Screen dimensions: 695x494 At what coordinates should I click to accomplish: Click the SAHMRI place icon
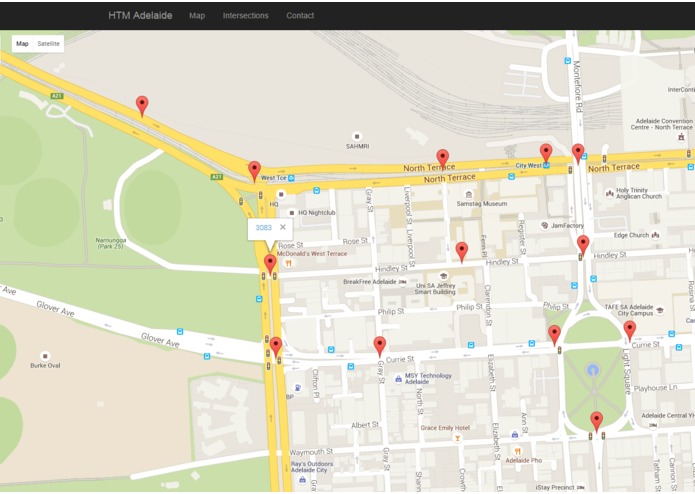pos(356,136)
